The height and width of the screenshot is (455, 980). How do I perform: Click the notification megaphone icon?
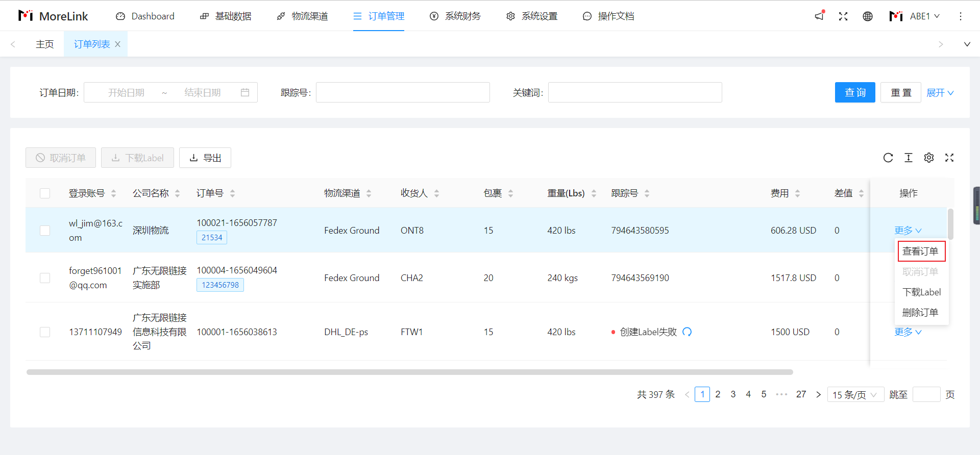pyautogui.click(x=819, y=16)
